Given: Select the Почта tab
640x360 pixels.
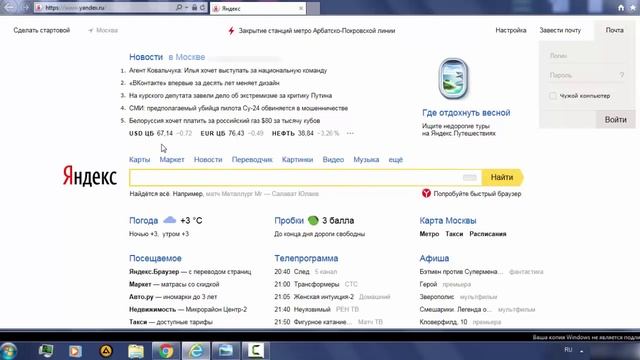Looking at the screenshot, I should coord(614,30).
